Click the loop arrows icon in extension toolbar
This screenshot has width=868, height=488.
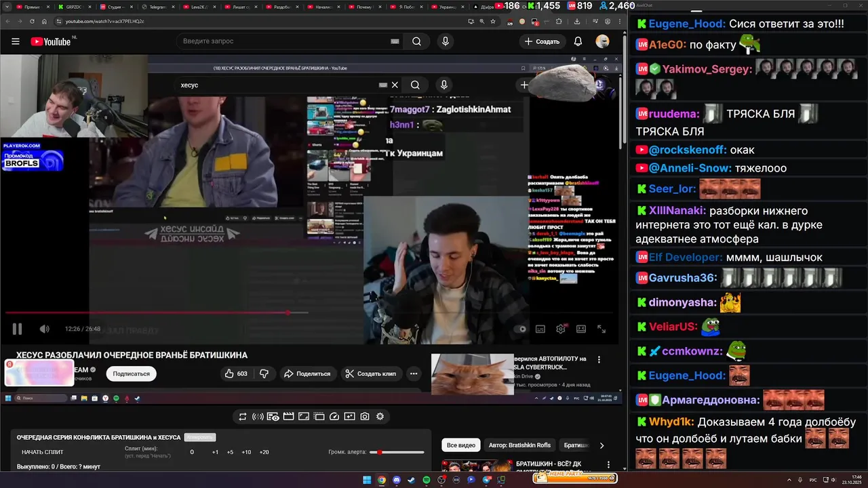[x=242, y=417]
